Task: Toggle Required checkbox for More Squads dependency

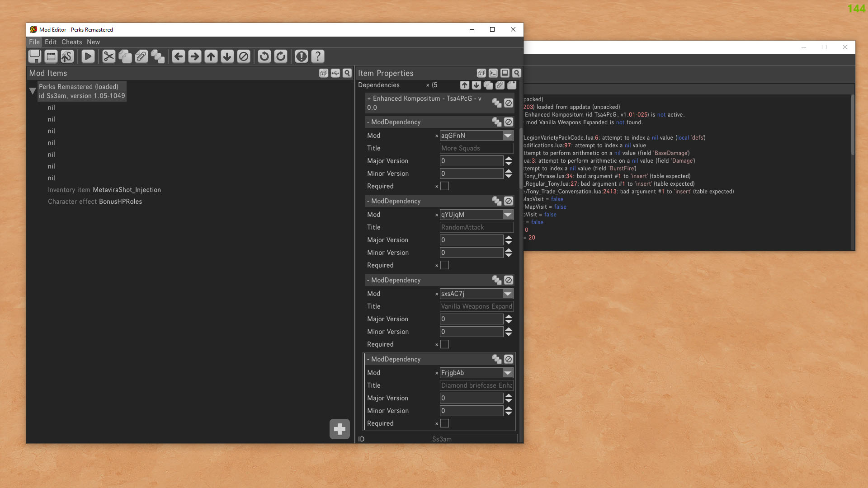Action: click(x=445, y=186)
